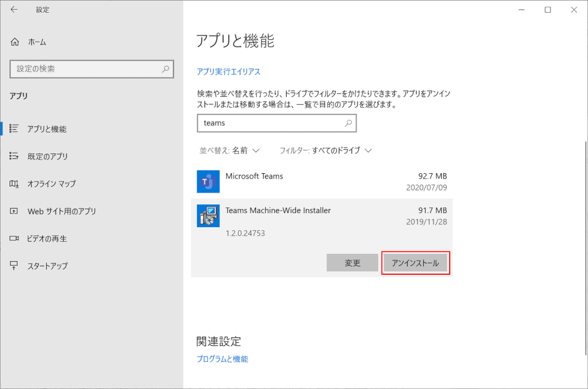Go back using the back arrow
Image resolution: width=588 pixels, height=389 pixels.
tap(14, 10)
